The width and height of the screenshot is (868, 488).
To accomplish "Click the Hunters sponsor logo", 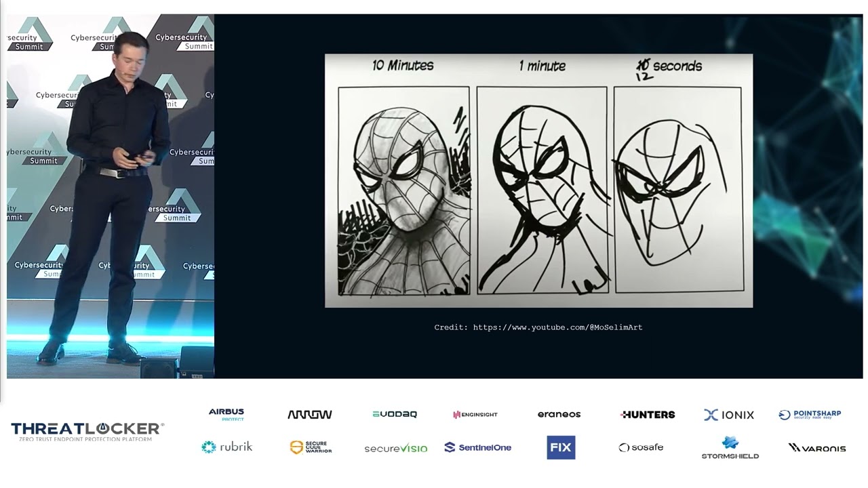I will (x=648, y=414).
